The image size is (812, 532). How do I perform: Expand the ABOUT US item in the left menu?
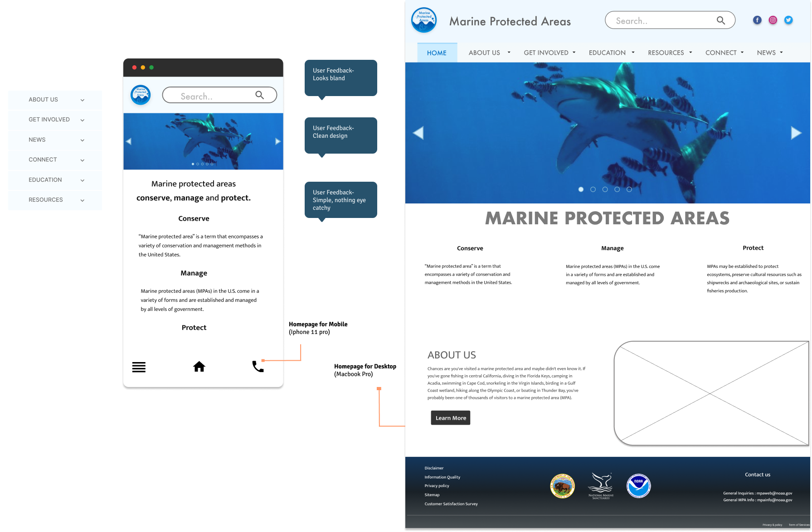[55, 100]
